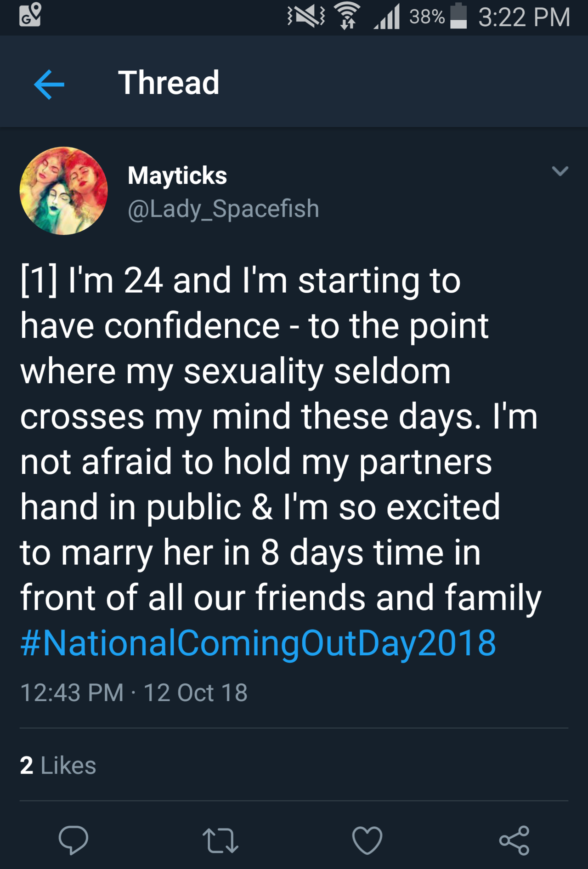Image resolution: width=588 pixels, height=869 pixels.
Task: Open @Lady_Spacefish handle profile
Action: [223, 209]
